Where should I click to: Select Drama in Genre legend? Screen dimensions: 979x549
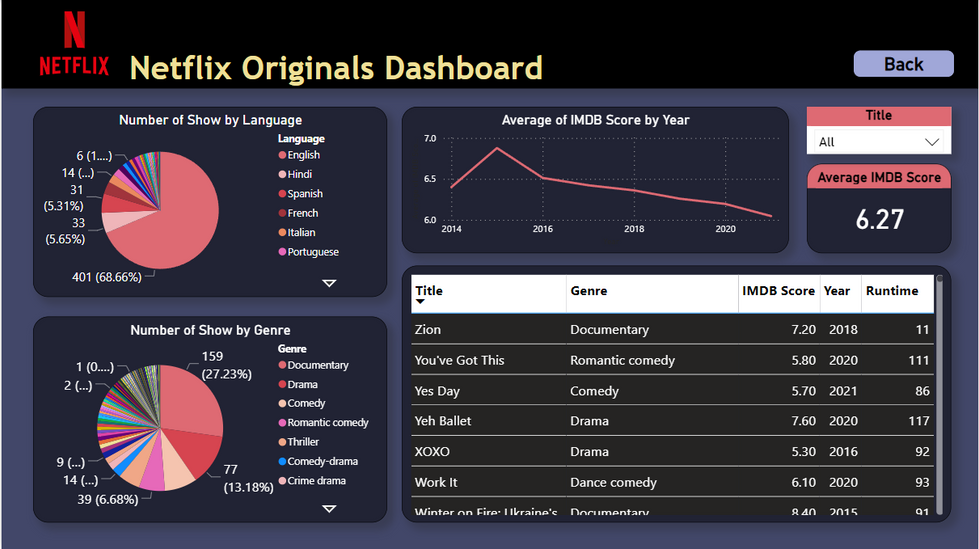[298, 384]
